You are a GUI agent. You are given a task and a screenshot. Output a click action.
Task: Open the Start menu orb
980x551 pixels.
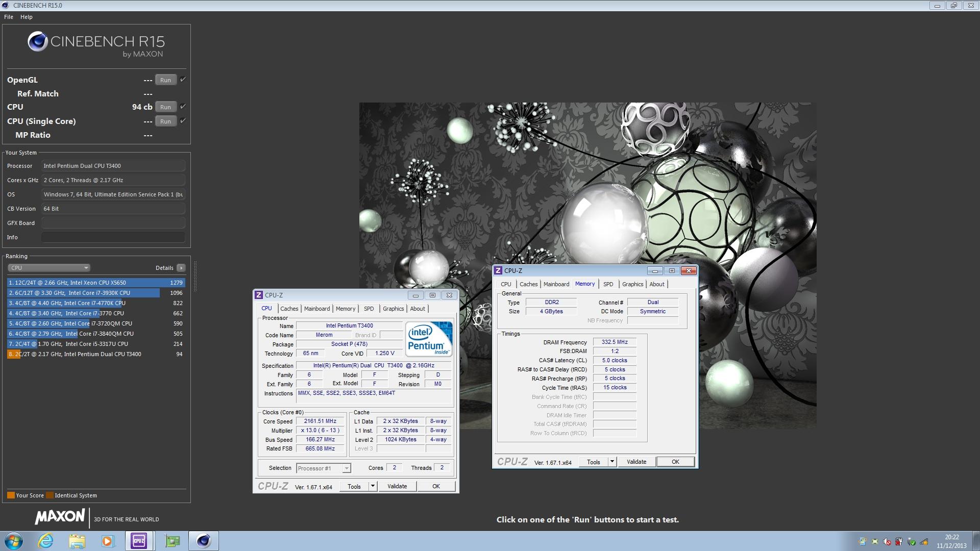[x=14, y=541]
